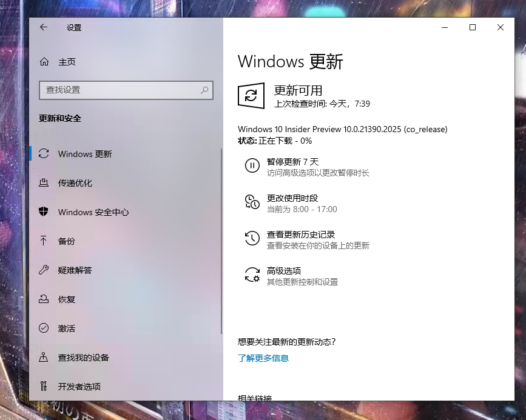Click the 查看安装在你的设备上的更新 description
Image resolution: width=526 pixels, height=420 pixels.
coord(318,245)
